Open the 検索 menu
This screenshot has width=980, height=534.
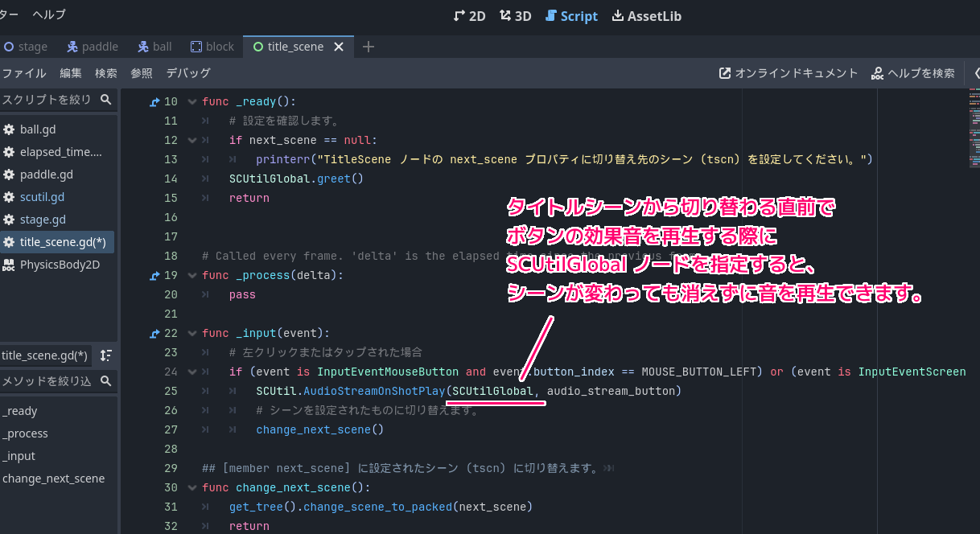pos(106,73)
